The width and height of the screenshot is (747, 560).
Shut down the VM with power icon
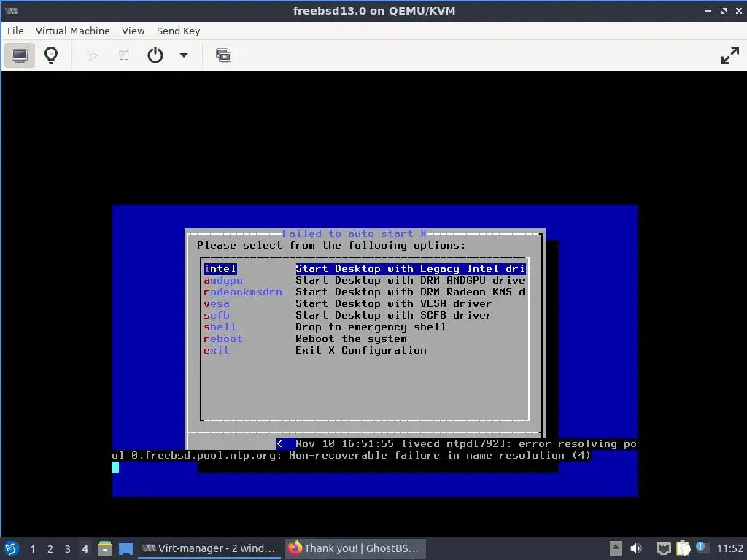[155, 55]
